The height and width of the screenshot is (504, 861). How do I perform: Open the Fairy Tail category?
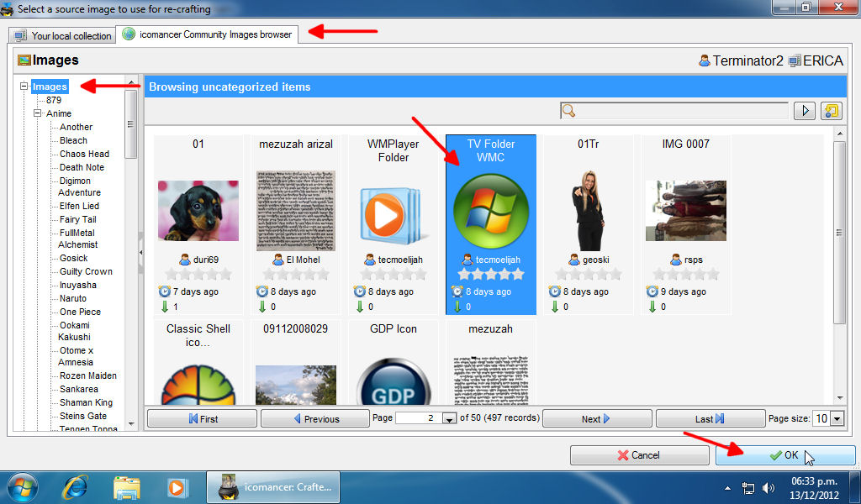(x=78, y=219)
